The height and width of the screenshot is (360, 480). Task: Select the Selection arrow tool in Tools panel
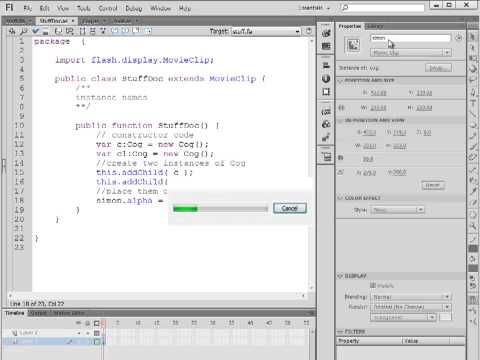coord(472,37)
